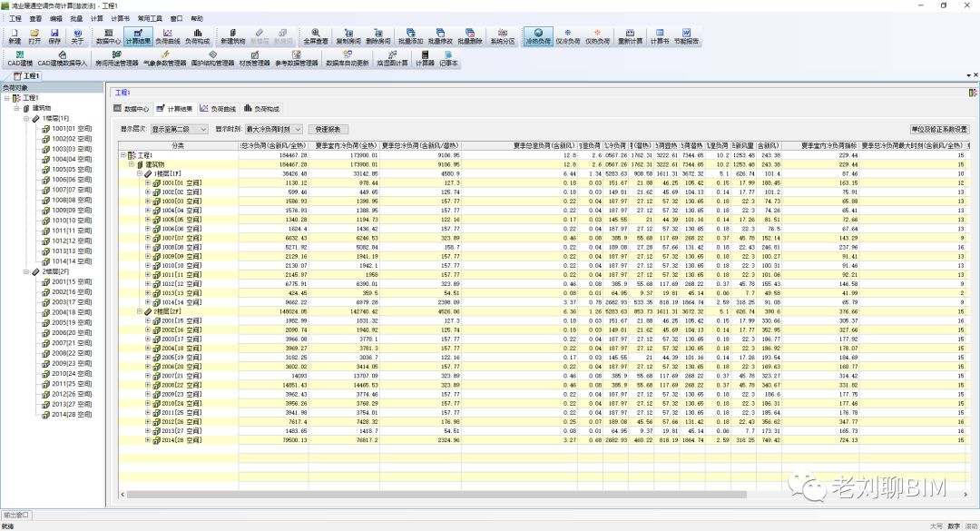
Task: Click the 快速报表 button
Action: pyautogui.click(x=328, y=130)
